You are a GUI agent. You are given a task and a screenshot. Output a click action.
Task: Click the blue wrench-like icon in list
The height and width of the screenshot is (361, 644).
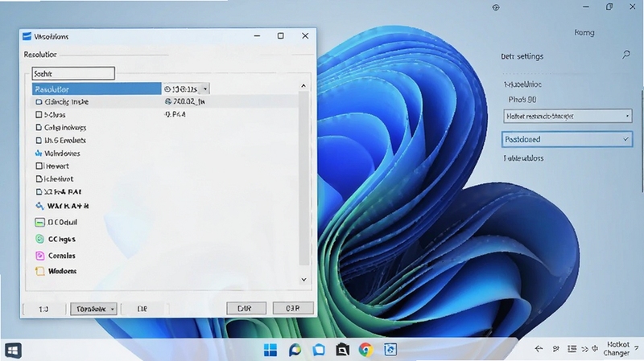tap(39, 206)
